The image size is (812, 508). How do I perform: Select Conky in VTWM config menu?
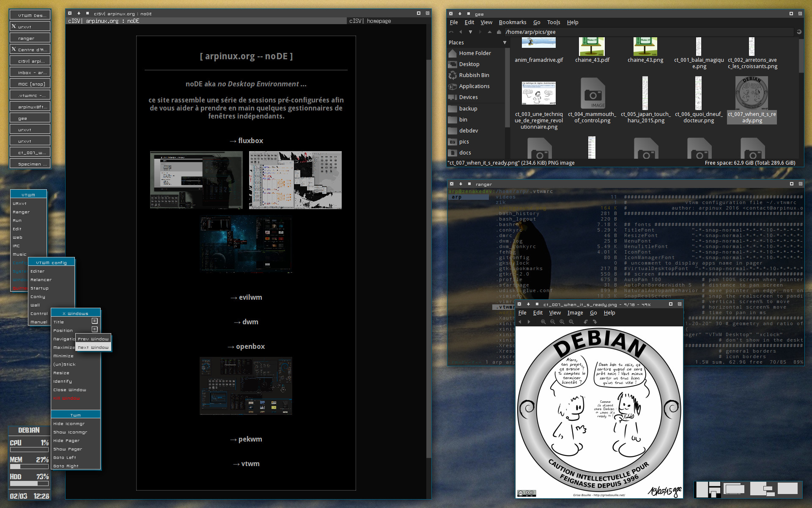[52, 297]
